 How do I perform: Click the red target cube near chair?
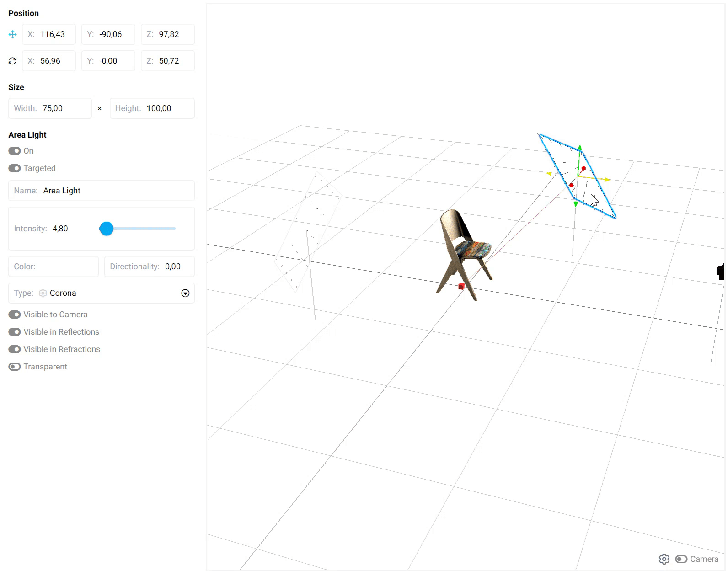[x=461, y=286]
